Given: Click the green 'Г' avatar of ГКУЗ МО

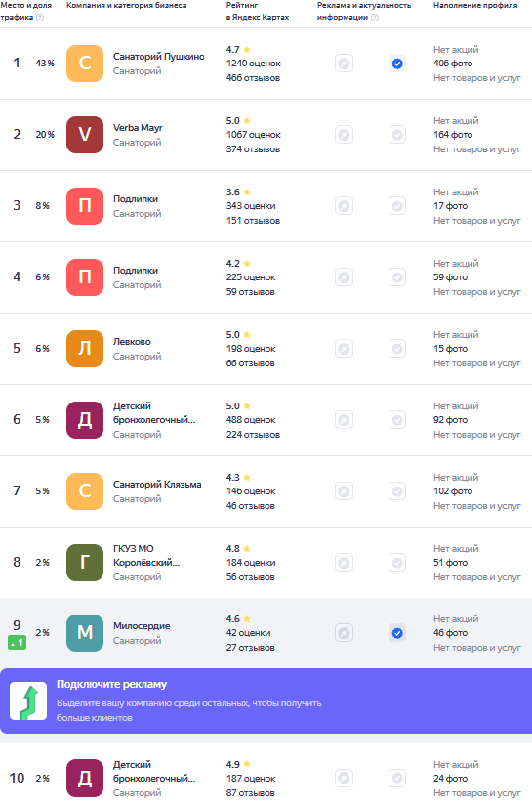Looking at the screenshot, I should 85,563.
